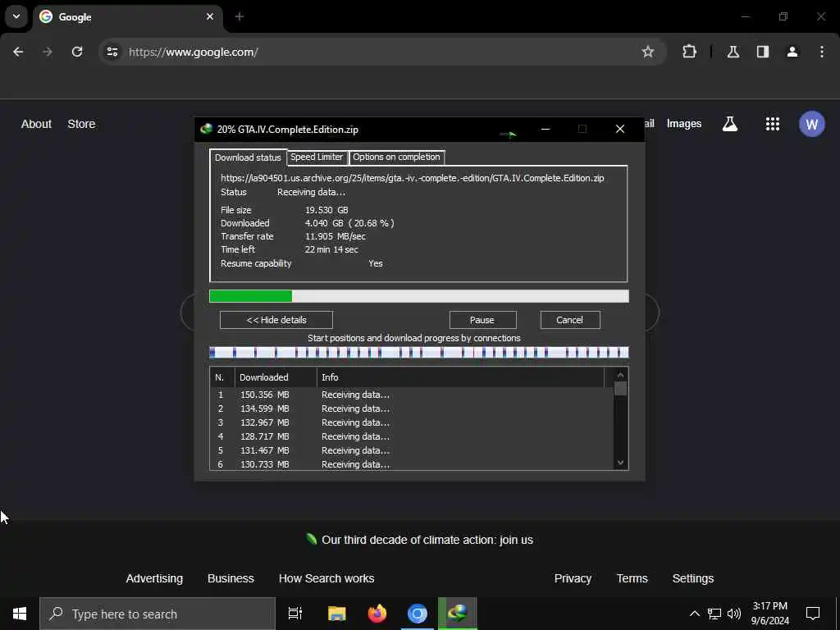This screenshot has width=840, height=630.
Task: Open Privacy footer link
Action: (573, 578)
